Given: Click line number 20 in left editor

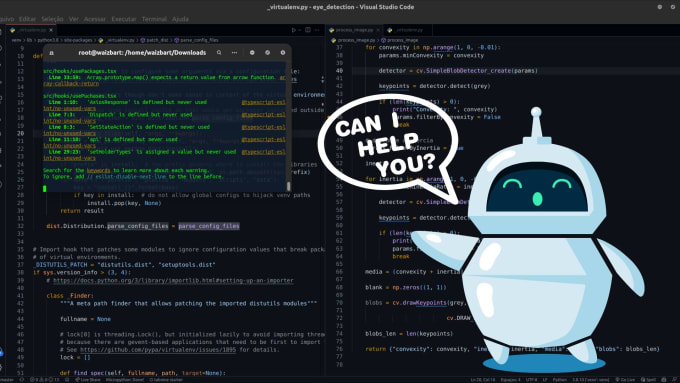Looking at the screenshot, I should 20,133.
